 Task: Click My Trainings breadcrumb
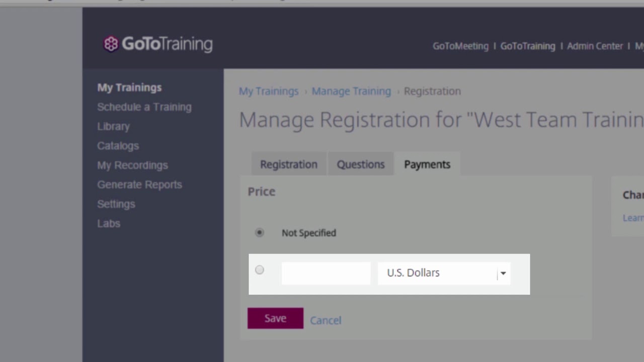[x=269, y=91]
